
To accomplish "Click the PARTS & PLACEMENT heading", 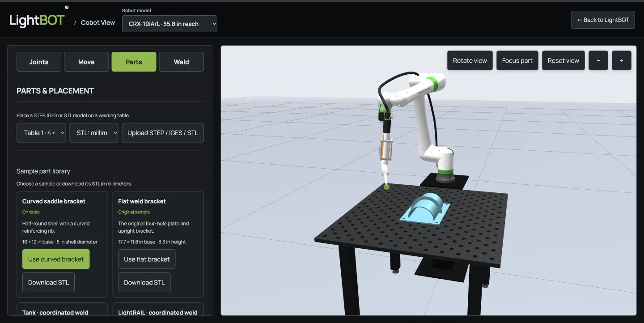I will point(55,91).
